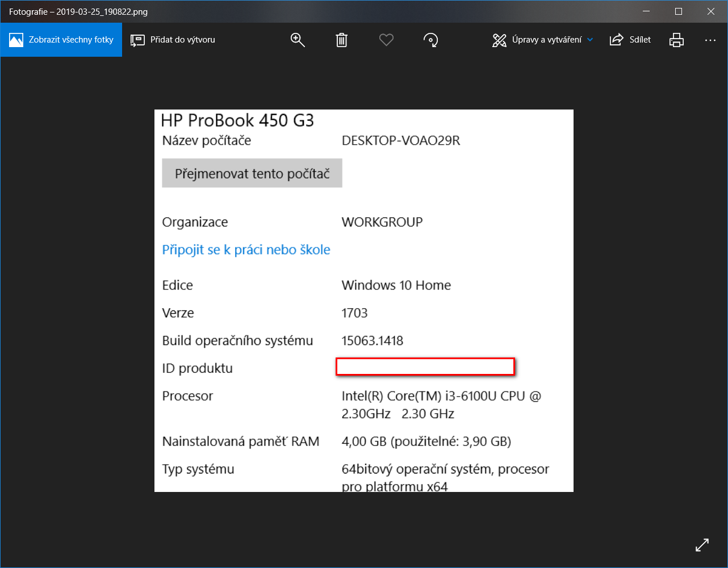Open the three-dot more options menu

point(710,40)
